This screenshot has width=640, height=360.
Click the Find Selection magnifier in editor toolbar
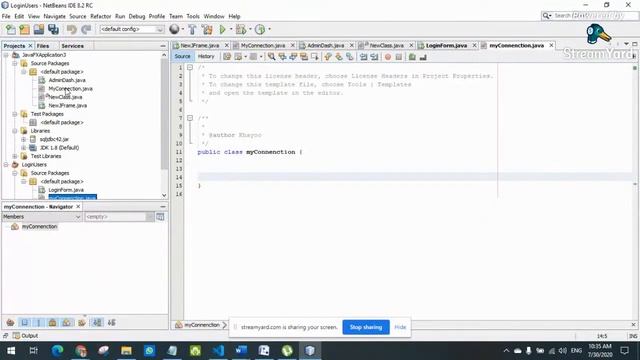tap(271, 57)
